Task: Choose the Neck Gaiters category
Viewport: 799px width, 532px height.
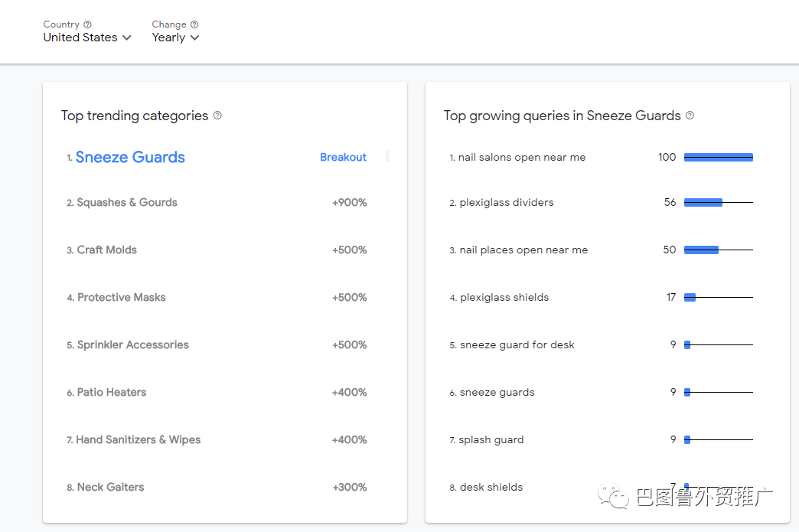Action: click(x=110, y=488)
